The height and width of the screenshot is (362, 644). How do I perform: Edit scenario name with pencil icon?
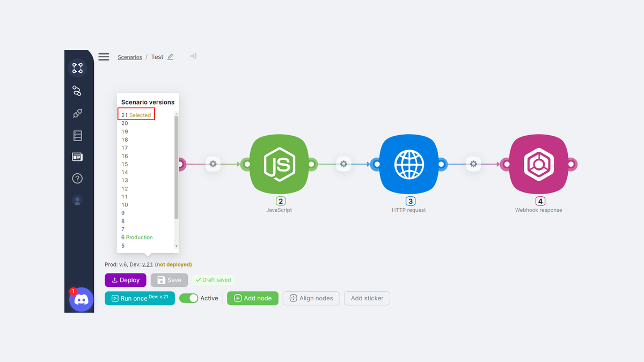[170, 57]
